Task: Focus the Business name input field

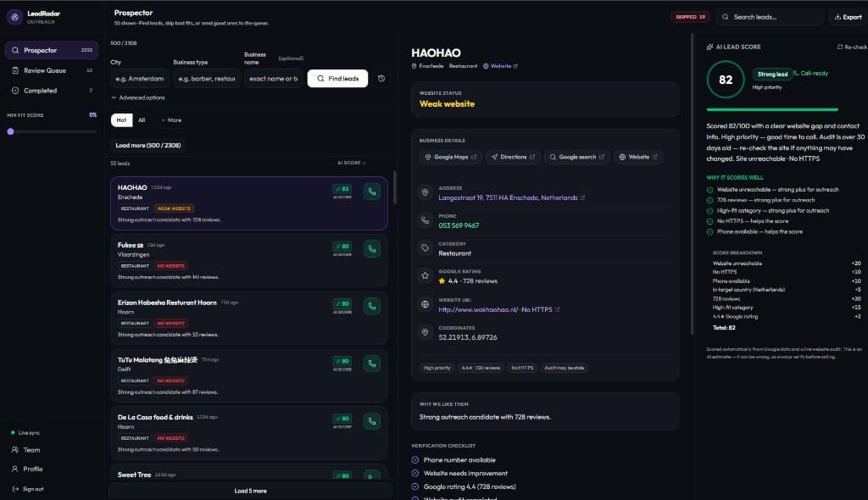Action: coord(274,79)
